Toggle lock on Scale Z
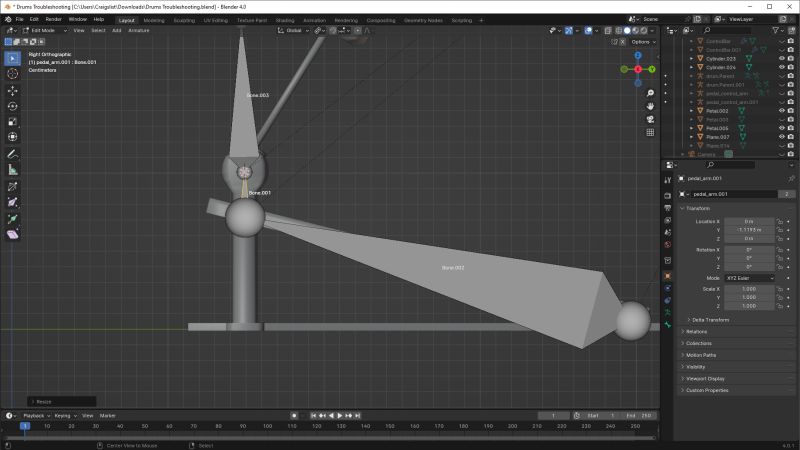This screenshot has height=450, width=800. coord(780,306)
